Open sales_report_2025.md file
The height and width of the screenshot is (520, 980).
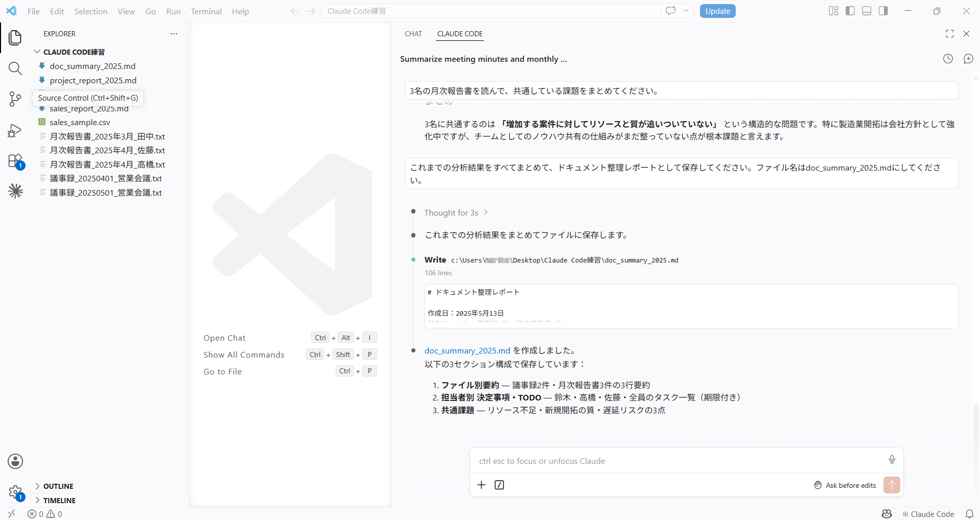point(89,109)
